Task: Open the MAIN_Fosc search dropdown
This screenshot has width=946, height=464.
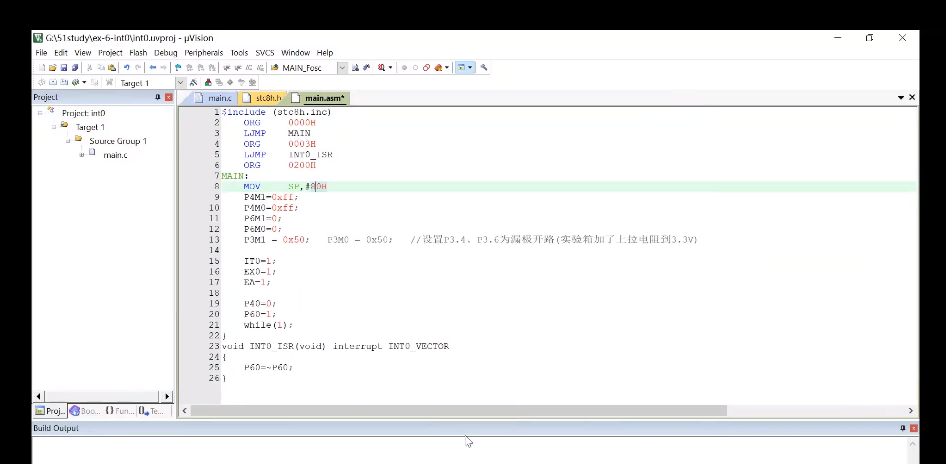Action: click(x=342, y=68)
